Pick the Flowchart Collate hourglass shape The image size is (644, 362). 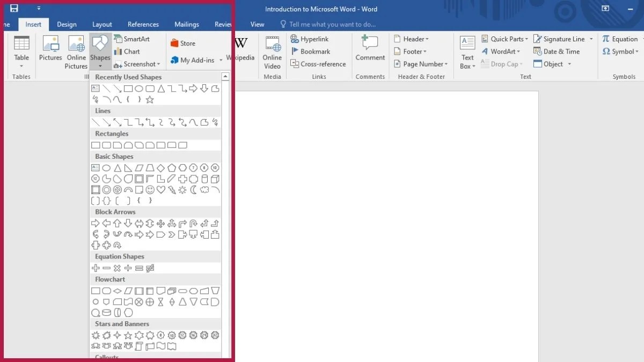tap(160, 302)
